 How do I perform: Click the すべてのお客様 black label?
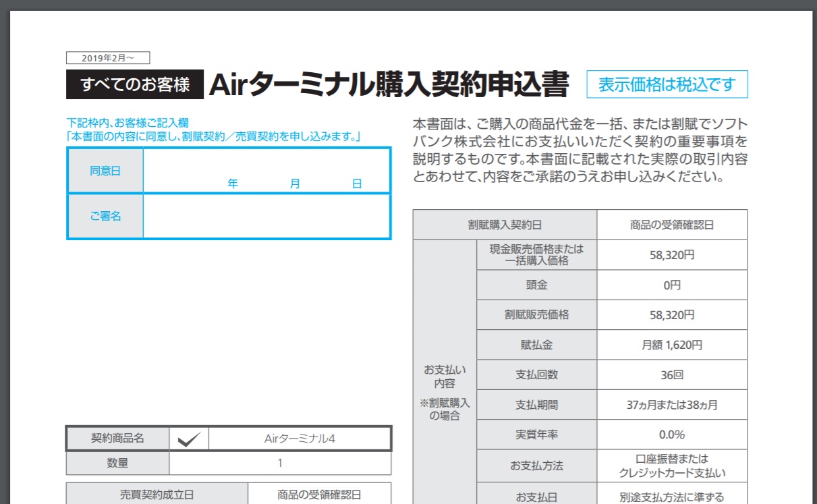(x=135, y=85)
